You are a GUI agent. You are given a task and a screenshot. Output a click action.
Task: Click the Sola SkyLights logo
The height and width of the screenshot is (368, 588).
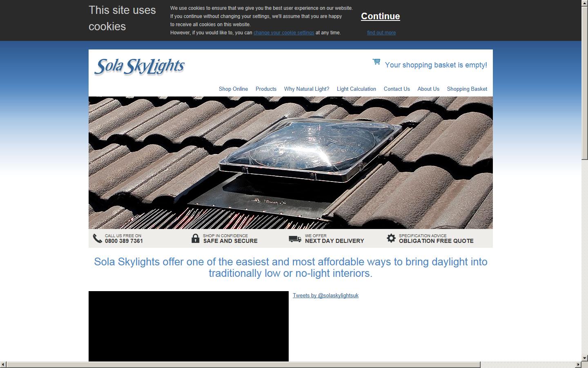(140, 66)
